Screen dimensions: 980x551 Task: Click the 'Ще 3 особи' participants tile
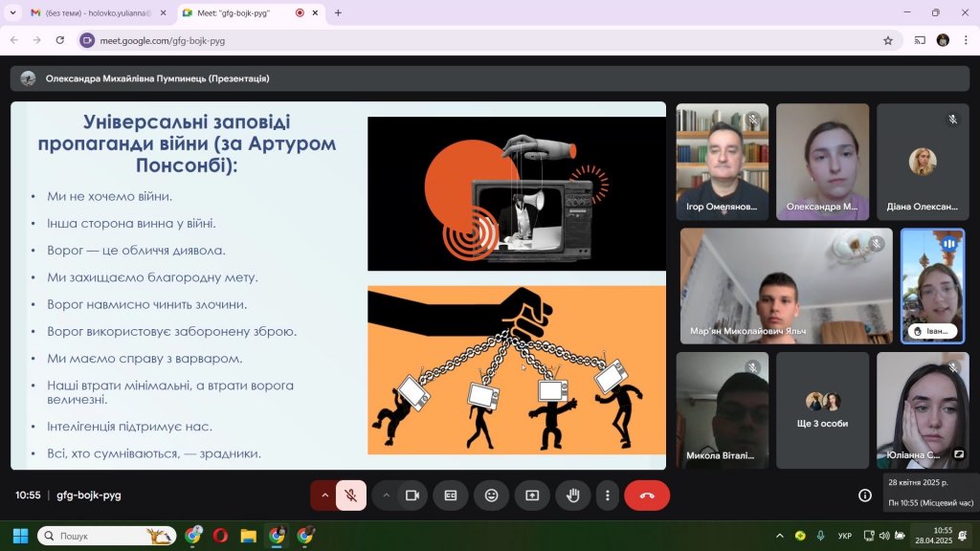pyautogui.click(x=822, y=409)
